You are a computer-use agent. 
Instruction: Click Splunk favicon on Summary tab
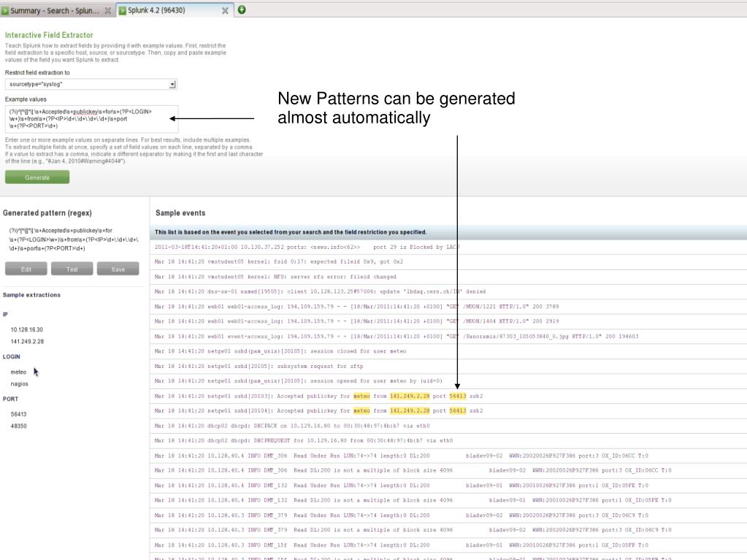pos(5,10)
